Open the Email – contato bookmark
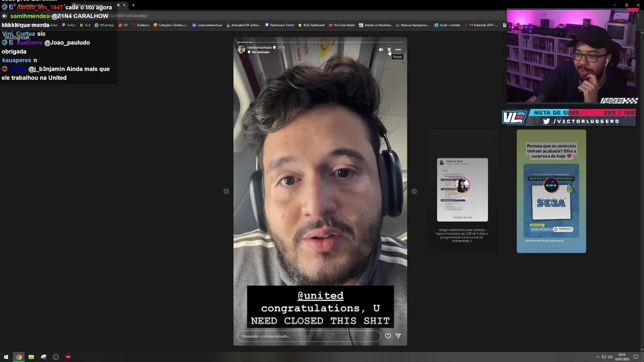Image resolution: width=644 pixels, height=362 pixels. click(447, 25)
